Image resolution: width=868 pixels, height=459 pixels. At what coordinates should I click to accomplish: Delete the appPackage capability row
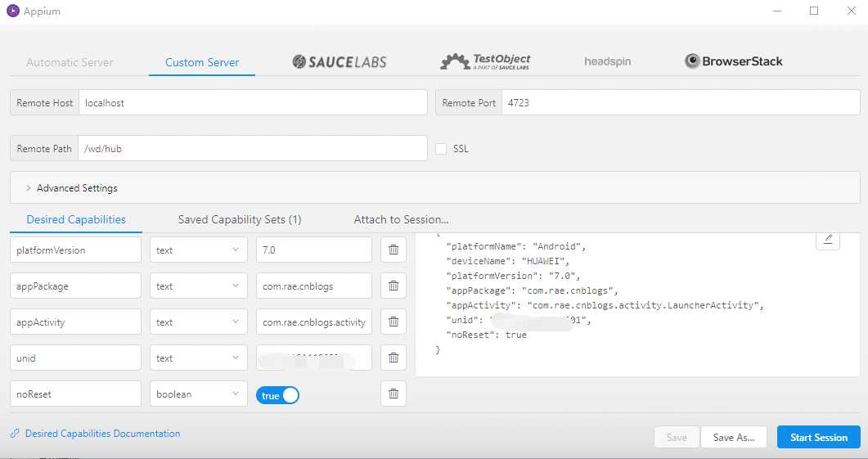tap(394, 286)
